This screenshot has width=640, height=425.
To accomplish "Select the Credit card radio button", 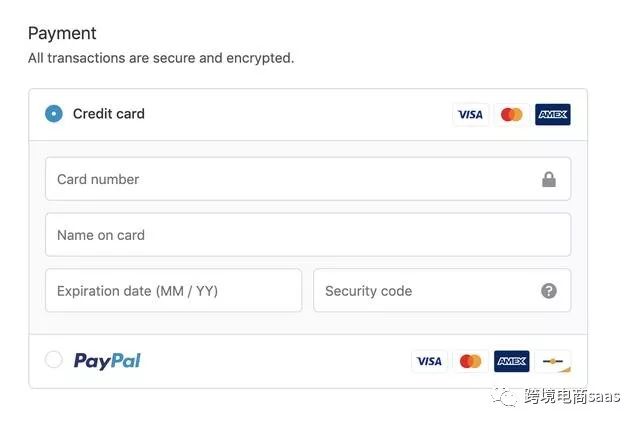I will (54, 114).
